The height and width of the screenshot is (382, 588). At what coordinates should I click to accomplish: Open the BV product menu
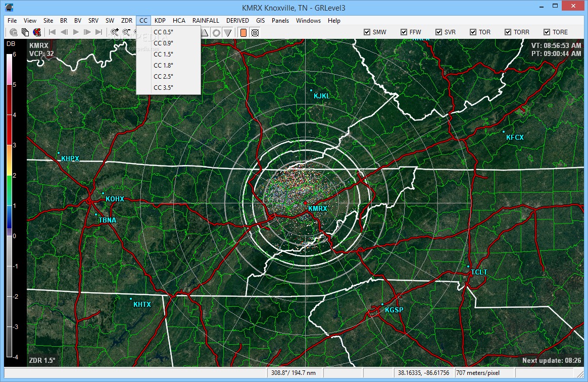point(78,21)
